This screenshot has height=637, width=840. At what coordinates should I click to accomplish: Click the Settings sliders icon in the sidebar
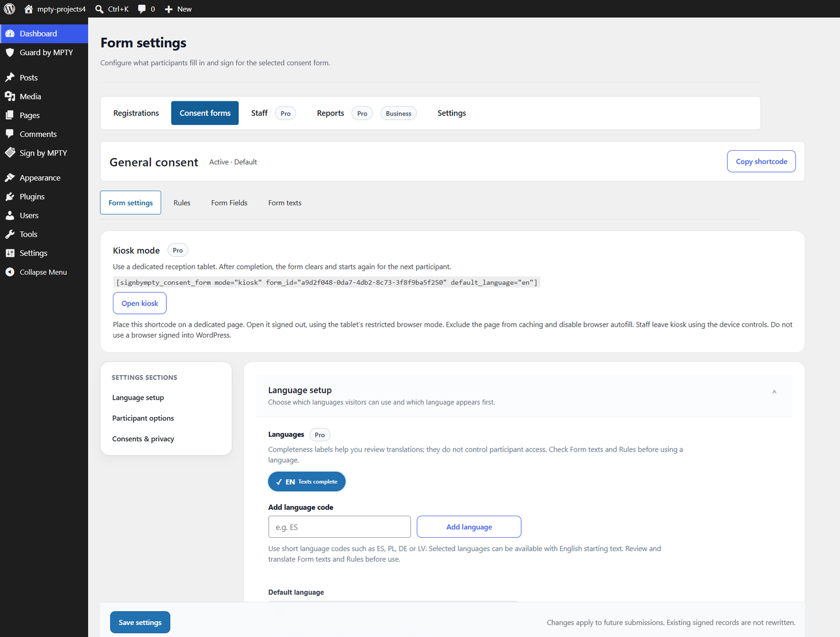tap(10, 253)
